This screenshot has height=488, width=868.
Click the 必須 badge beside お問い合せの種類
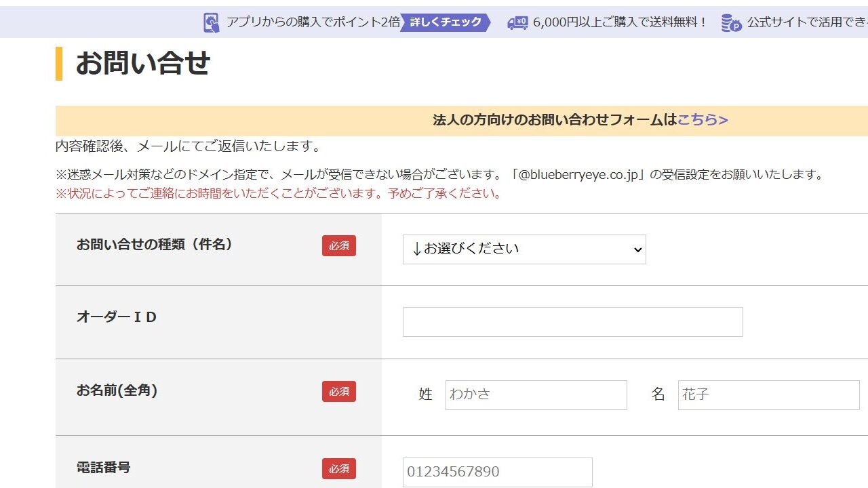coord(339,246)
